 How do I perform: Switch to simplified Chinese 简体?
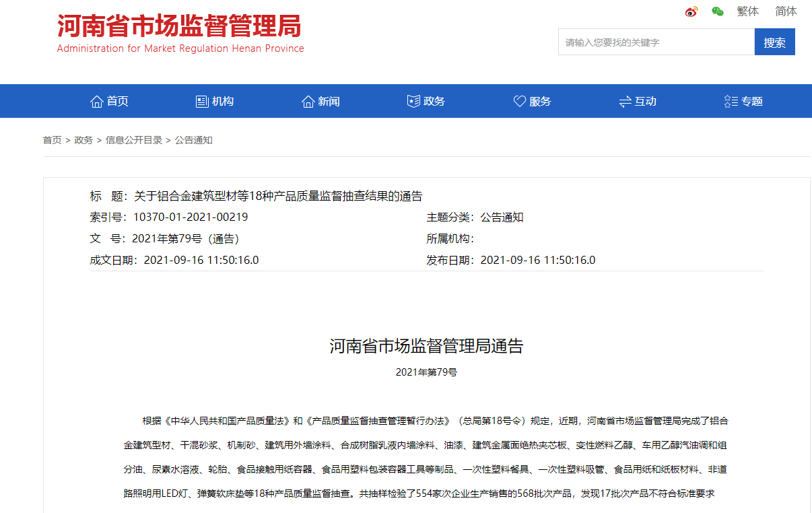786,11
